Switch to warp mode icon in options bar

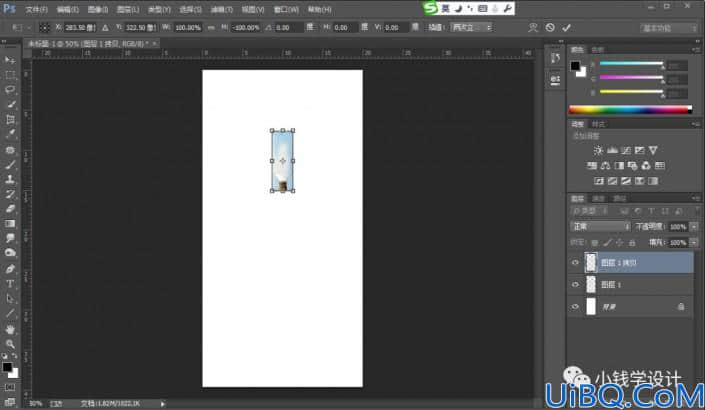click(533, 28)
